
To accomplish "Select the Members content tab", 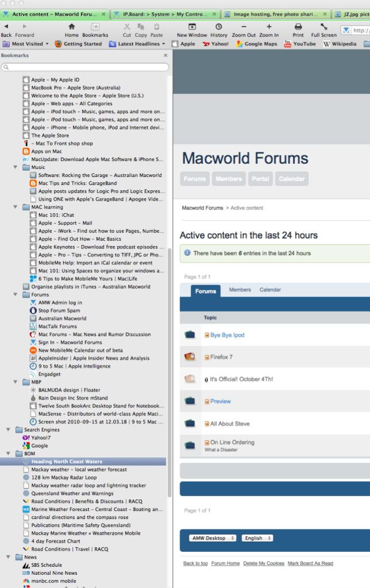I will (x=240, y=290).
